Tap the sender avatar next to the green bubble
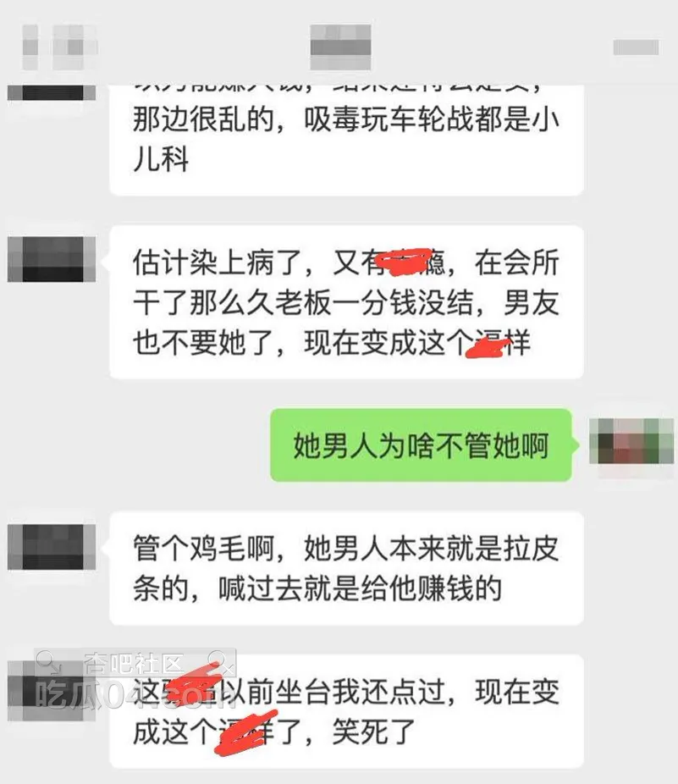Image resolution: width=678 pixels, height=784 pixels. coord(631,441)
